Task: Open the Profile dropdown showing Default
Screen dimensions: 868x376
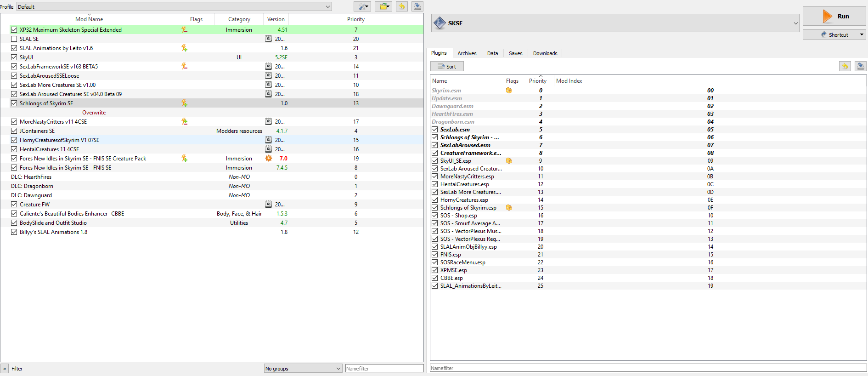Action: 174,6
